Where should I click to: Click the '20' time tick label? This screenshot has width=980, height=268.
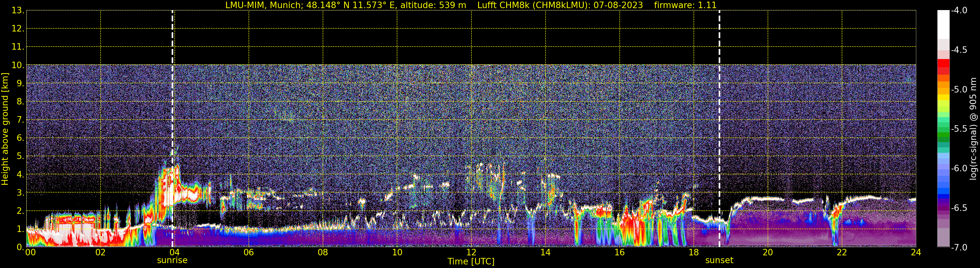(x=768, y=252)
